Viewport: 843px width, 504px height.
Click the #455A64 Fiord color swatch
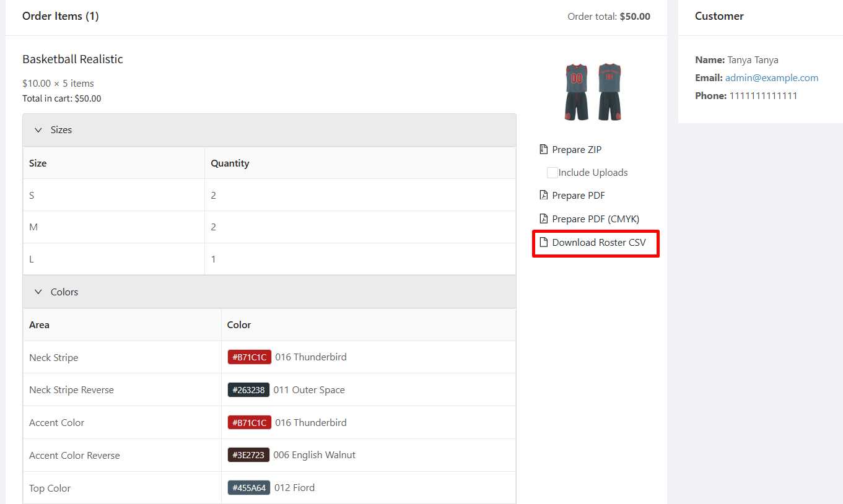pyautogui.click(x=248, y=488)
